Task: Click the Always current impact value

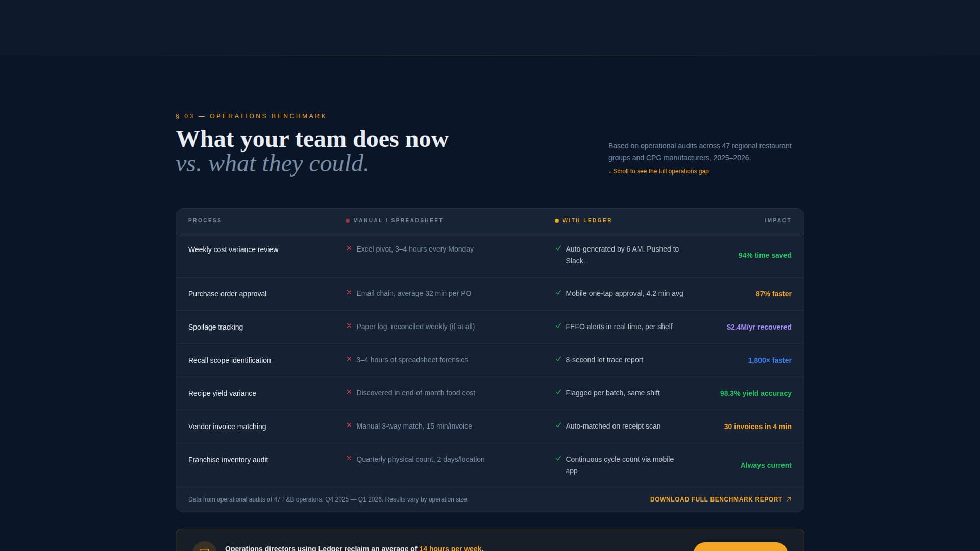Action: coord(766,465)
